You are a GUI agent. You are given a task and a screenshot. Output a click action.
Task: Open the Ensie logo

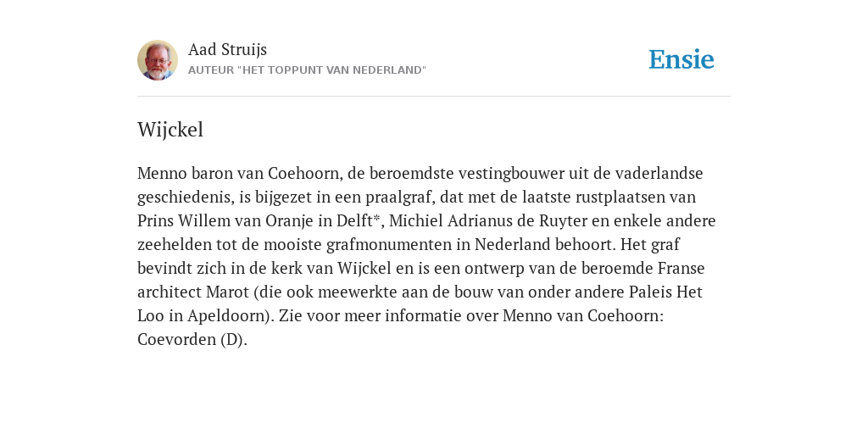[682, 60]
